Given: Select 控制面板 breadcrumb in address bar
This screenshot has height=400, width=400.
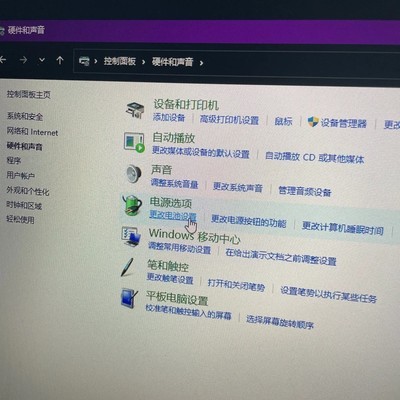Looking at the screenshot, I should (x=119, y=61).
